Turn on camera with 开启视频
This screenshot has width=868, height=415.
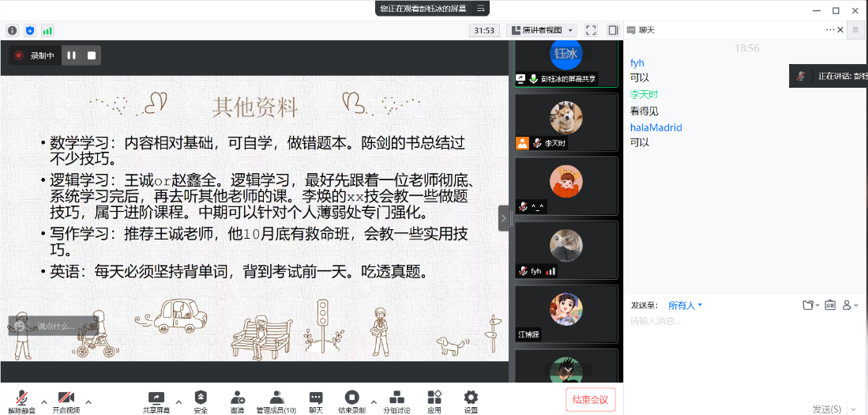point(66,401)
